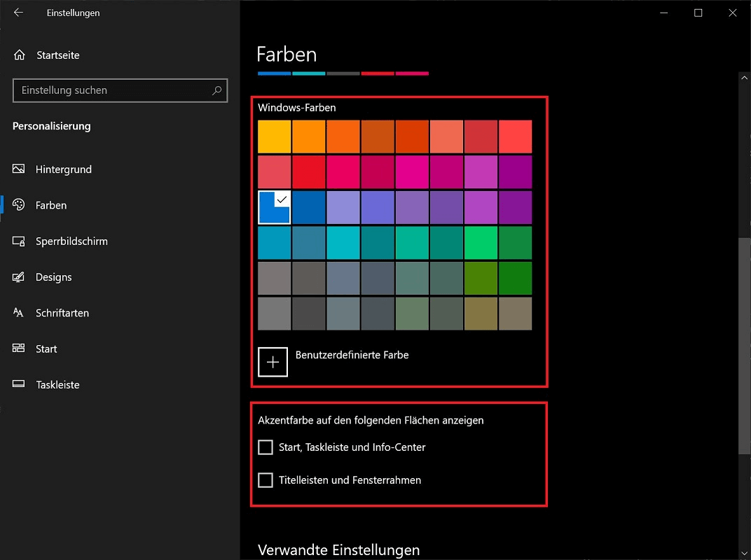Viewport: 751px width, 560px height.
Task: Maximize the Einstellungen window
Action: [698, 13]
